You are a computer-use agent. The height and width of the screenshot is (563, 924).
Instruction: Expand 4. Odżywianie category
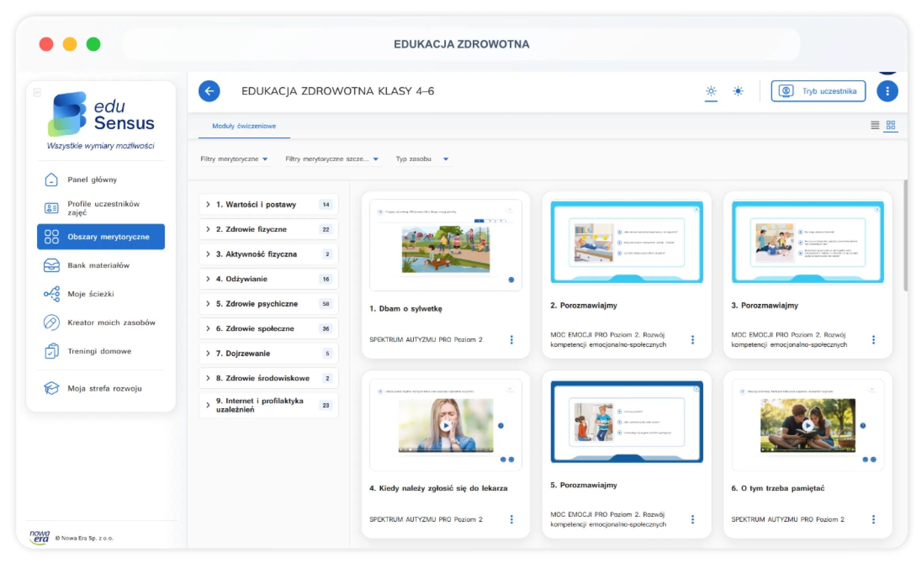click(x=269, y=279)
